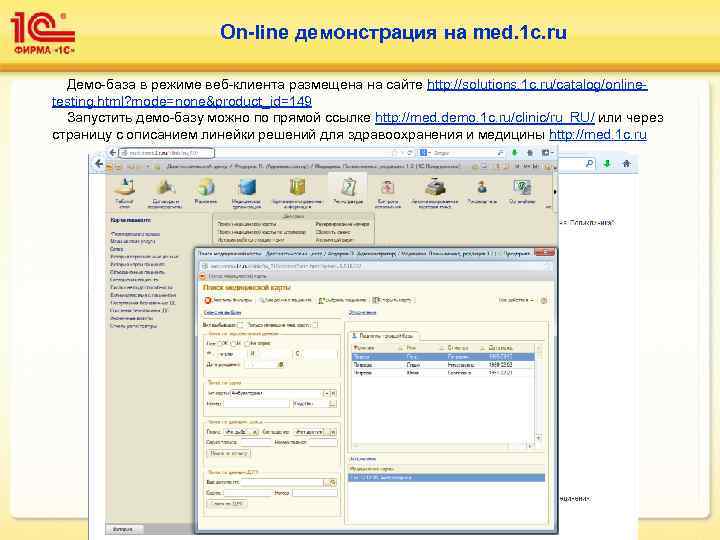Sort table by Фамилия column header
The height and width of the screenshot is (540, 720).
click(x=377, y=348)
